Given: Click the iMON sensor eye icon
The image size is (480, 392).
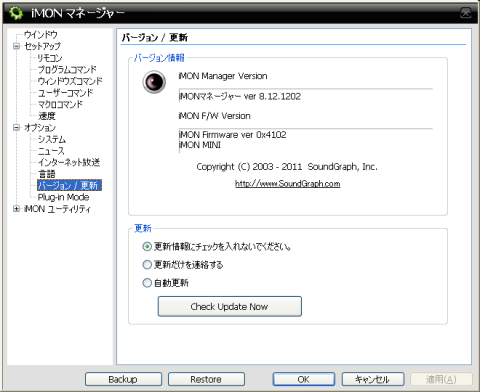Looking at the screenshot, I should [x=154, y=82].
